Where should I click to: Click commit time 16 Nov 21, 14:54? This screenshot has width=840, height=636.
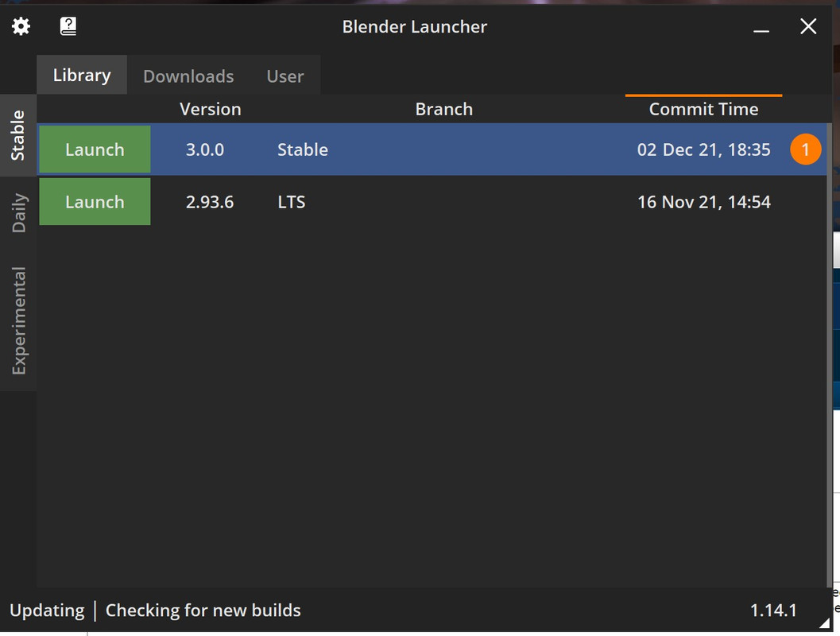click(x=703, y=202)
